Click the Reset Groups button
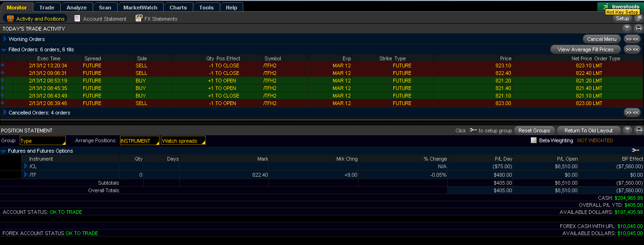Viewport: 644px width, 245px height. pos(534,131)
